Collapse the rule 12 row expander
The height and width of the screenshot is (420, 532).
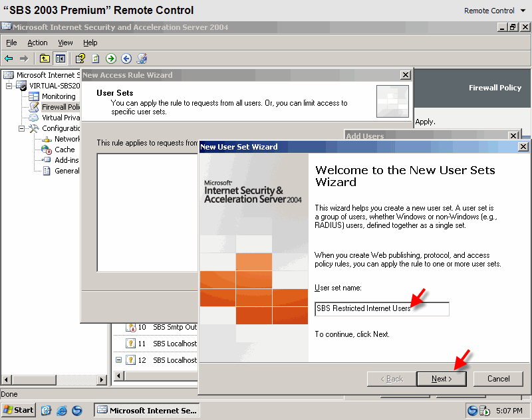coord(118,360)
